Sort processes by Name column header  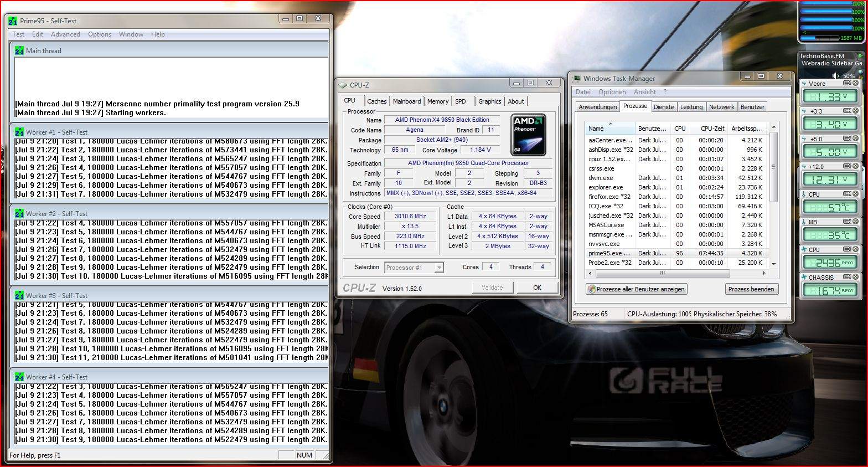coord(610,129)
